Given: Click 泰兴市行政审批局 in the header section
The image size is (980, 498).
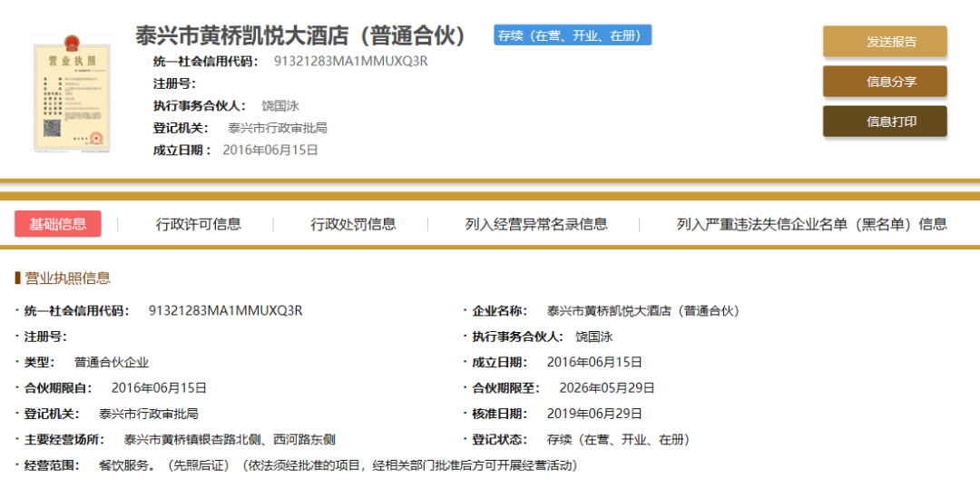Looking at the screenshot, I should (x=277, y=128).
